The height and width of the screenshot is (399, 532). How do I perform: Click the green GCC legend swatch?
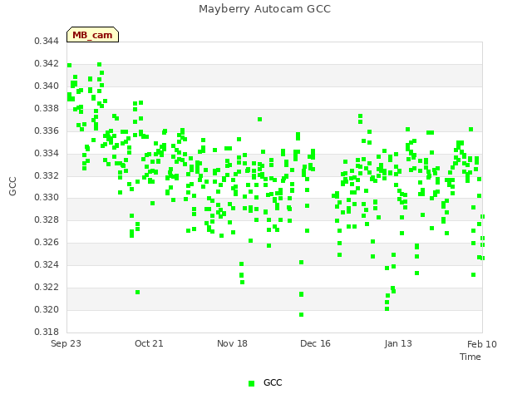251,383
